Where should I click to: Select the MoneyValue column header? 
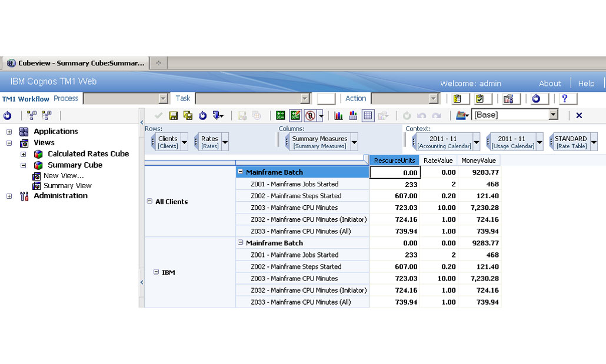(x=478, y=161)
